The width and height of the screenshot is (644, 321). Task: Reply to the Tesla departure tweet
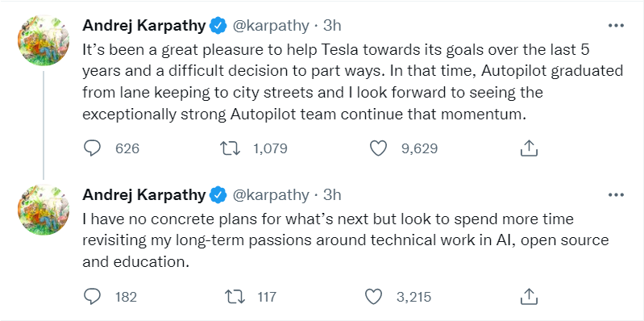tap(92, 148)
